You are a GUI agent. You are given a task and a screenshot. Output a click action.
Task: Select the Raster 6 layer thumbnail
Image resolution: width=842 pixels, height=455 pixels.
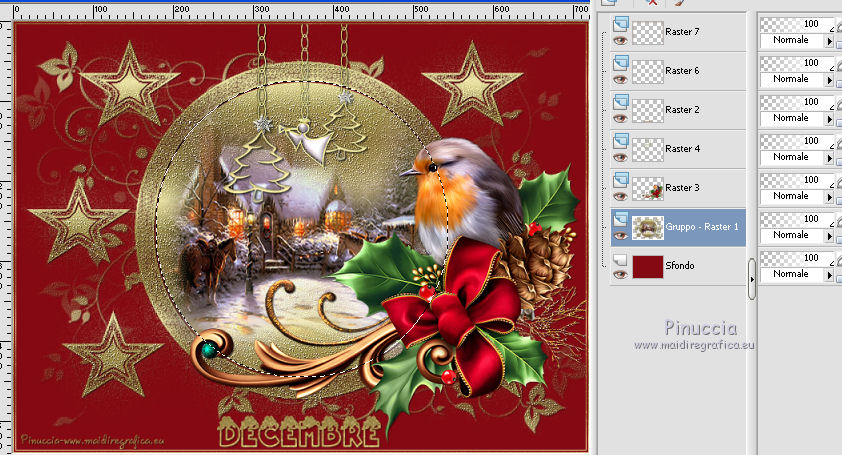point(648,71)
